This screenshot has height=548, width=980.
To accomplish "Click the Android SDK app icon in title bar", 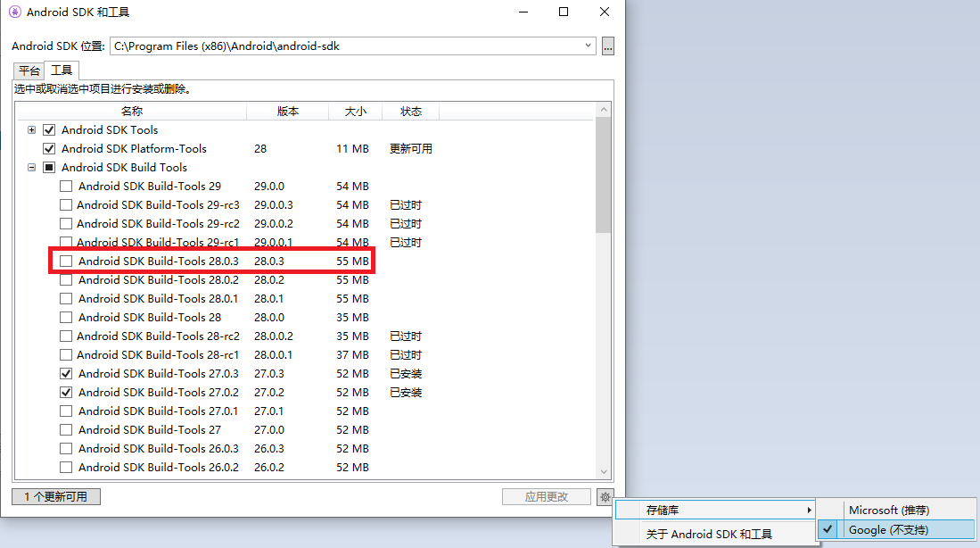I will (x=15, y=12).
